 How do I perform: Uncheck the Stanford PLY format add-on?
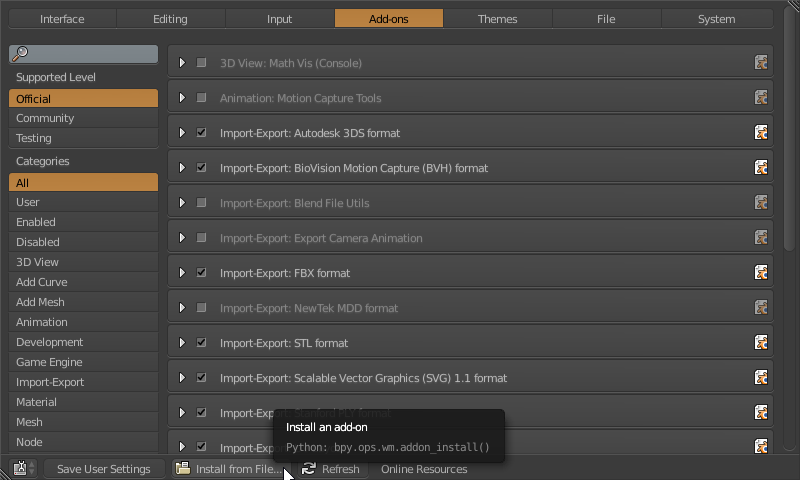(x=202, y=412)
